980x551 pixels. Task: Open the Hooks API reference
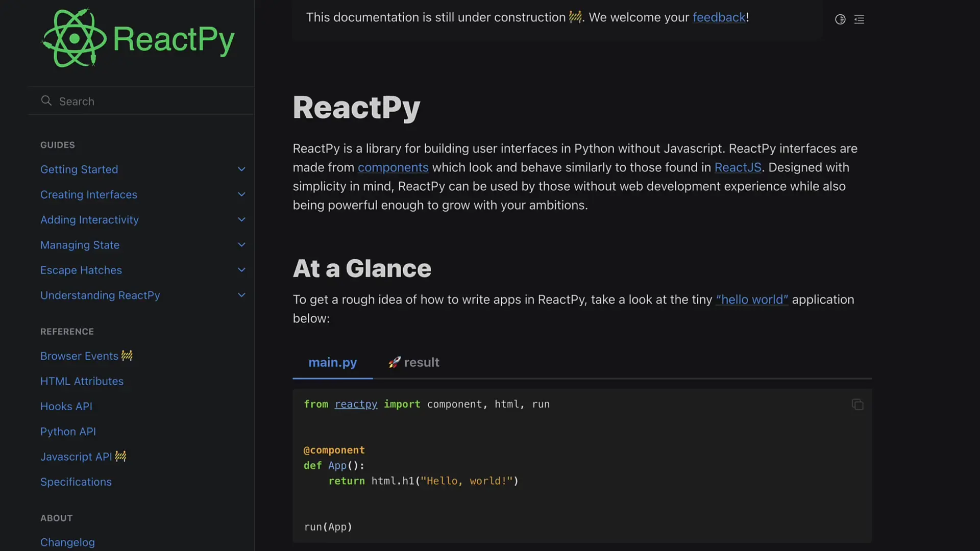tap(66, 406)
